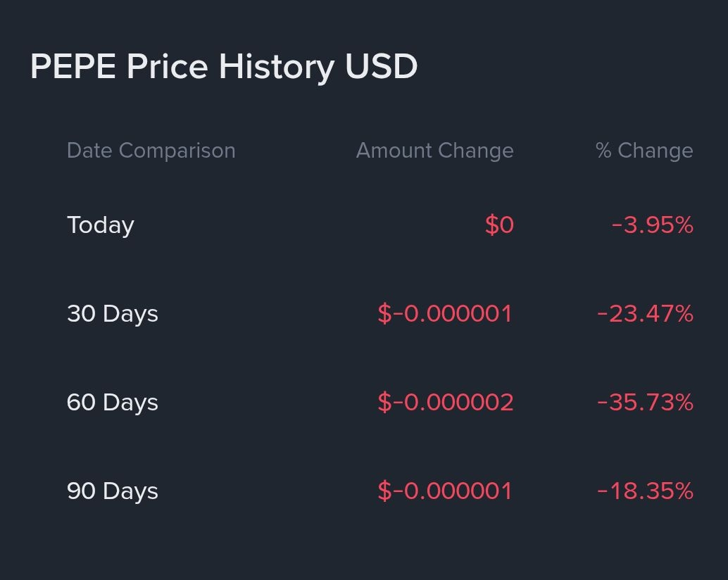Click the -35.73% change value

[645, 403]
